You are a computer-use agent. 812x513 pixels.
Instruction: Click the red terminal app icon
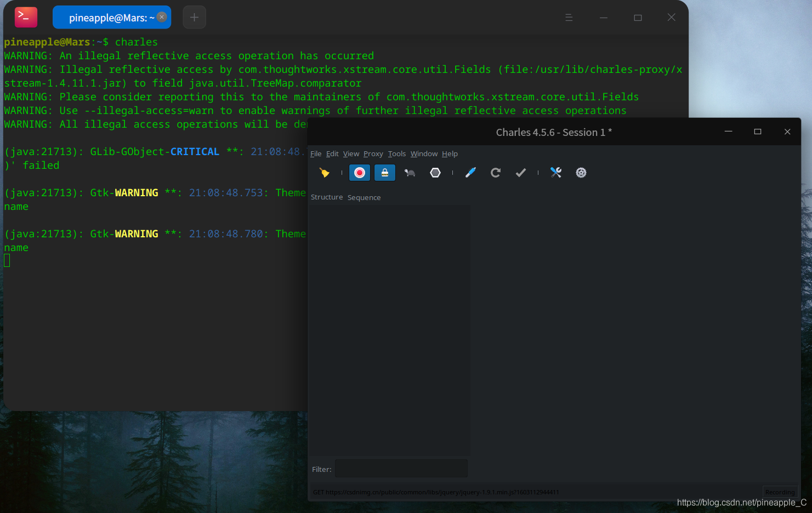(26, 17)
